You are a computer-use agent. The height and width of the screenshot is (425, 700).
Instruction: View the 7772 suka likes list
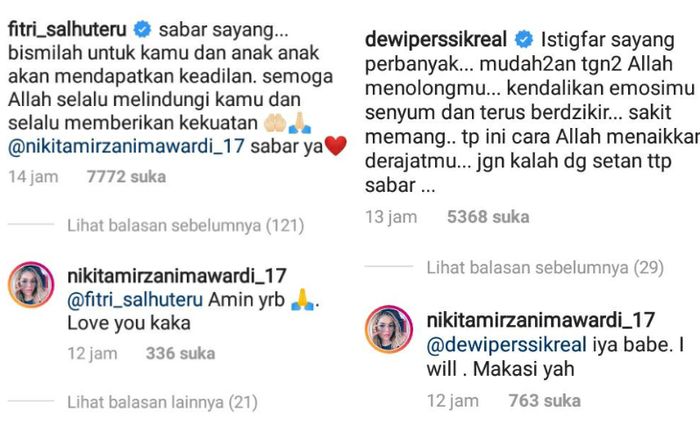126,177
